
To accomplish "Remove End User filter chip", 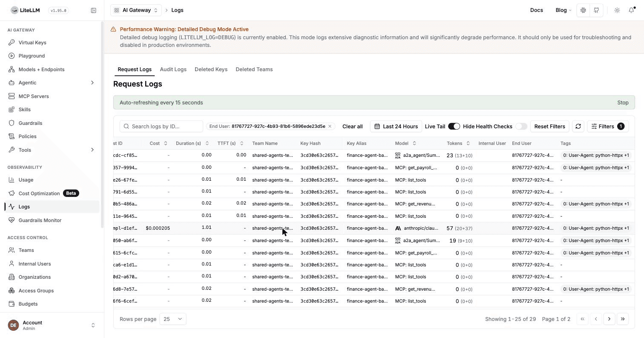I will 330,127.
